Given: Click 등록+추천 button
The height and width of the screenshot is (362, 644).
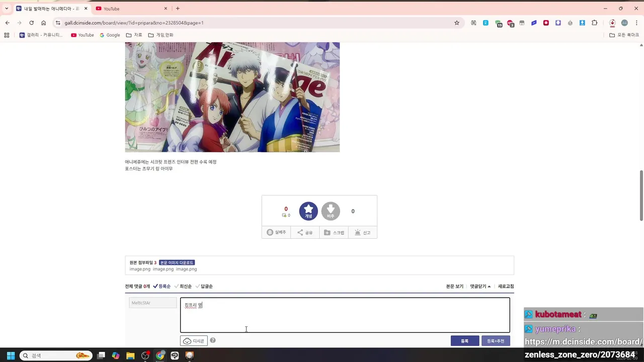Looking at the screenshot, I should pyautogui.click(x=496, y=341).
